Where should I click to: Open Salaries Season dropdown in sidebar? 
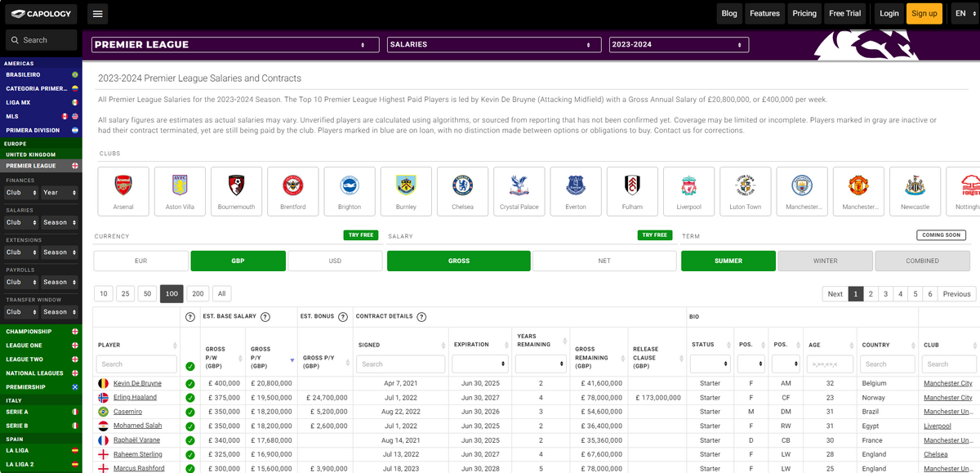click(x=60, y=222)
